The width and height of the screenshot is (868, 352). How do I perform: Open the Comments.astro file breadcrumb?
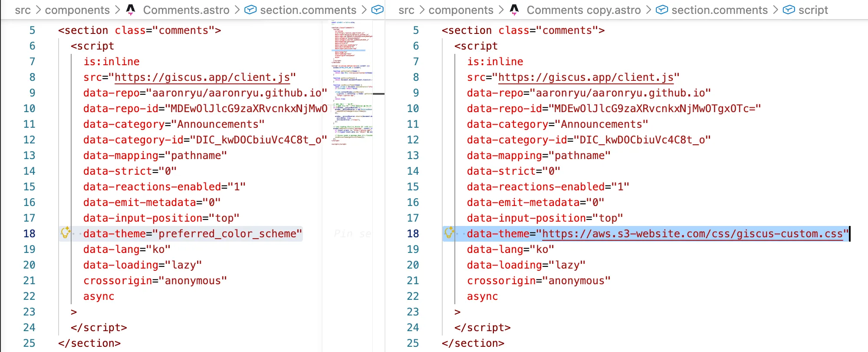186,10
